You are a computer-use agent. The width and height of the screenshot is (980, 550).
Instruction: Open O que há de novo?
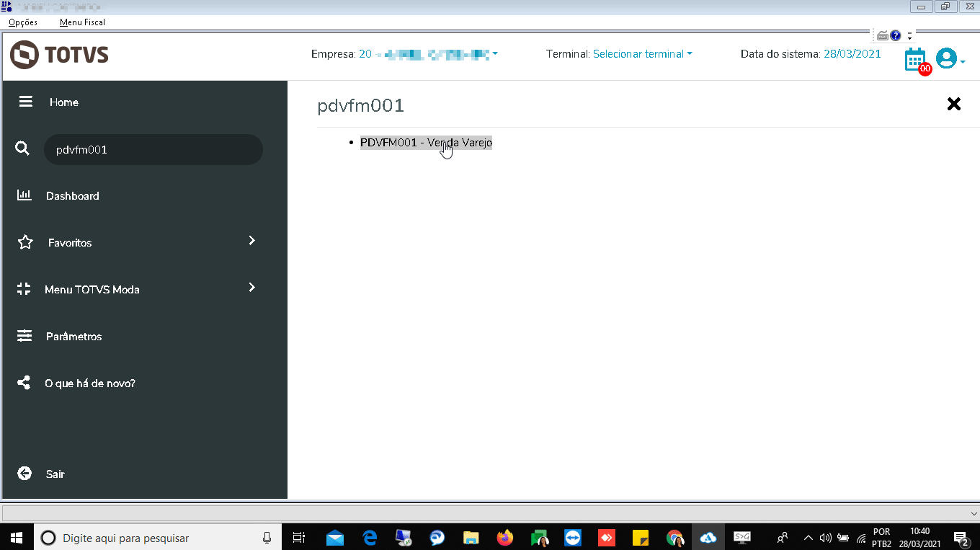(90, 383)
